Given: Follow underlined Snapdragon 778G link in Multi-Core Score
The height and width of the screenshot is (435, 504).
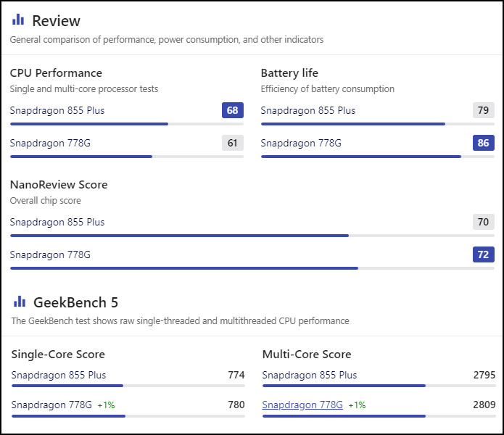Looking at the screenshot, I should click(x=302, y=405).
